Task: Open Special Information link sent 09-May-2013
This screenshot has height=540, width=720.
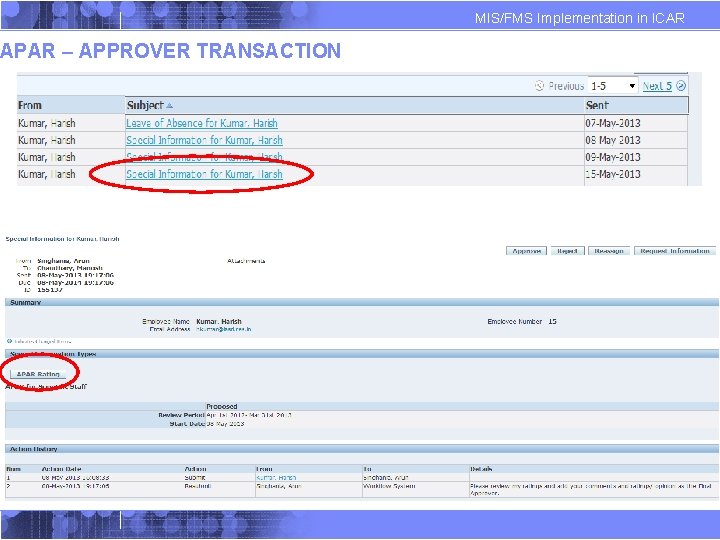Action: coord(204,157)
